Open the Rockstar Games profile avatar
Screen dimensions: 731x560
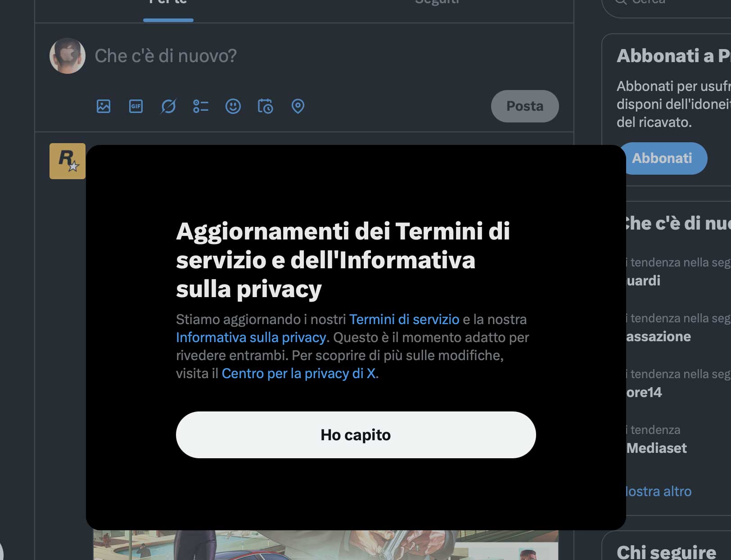[x=67, y=162]
